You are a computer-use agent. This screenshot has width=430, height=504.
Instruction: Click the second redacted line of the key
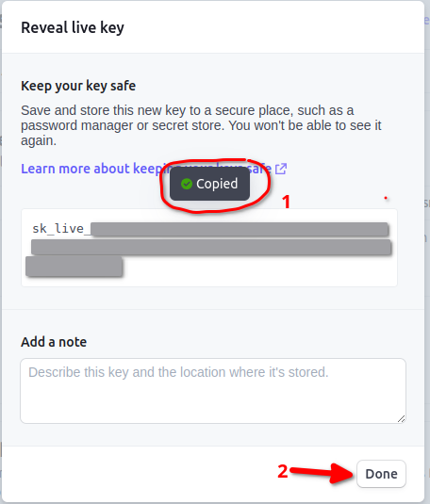coord(211,247)
